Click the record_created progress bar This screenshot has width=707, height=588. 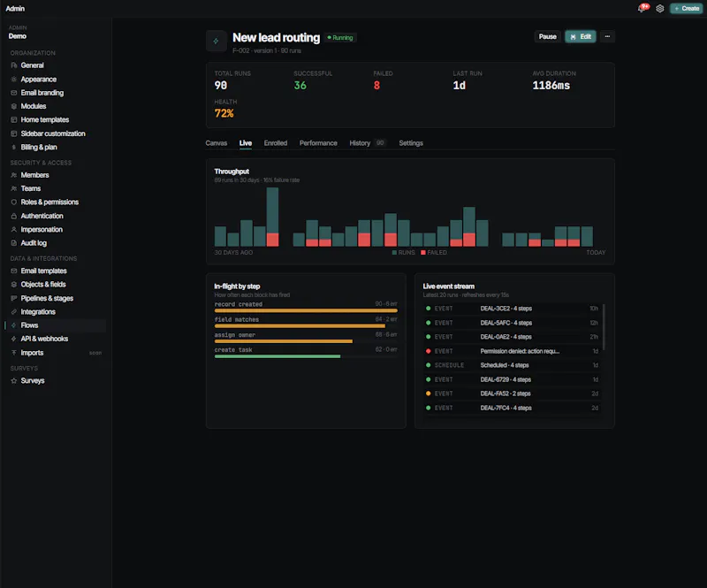click(306, 310)
